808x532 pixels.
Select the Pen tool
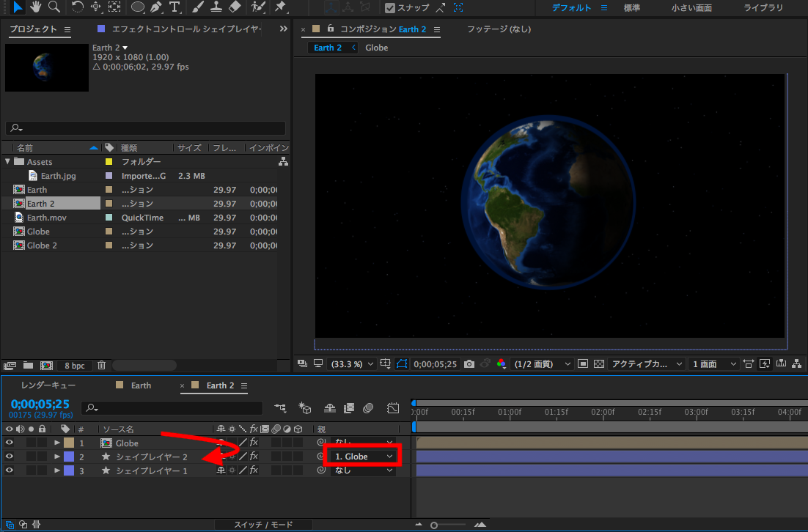[x=155, y=7]
